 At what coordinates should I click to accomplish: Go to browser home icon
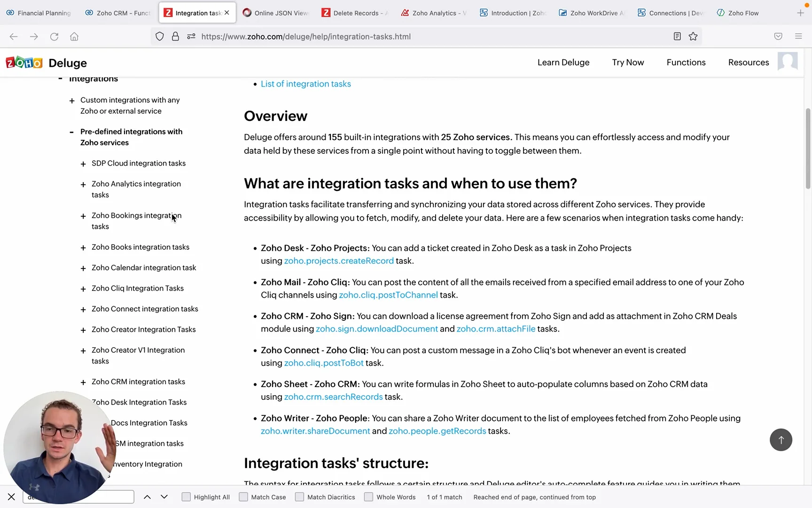(x=74, y=37)
